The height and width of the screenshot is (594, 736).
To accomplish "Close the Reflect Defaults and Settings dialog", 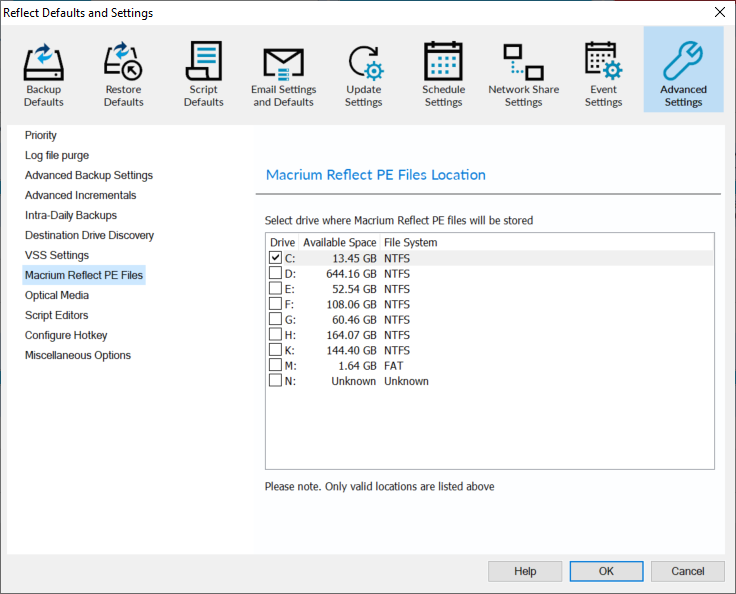I will click(x=720, y=12).
